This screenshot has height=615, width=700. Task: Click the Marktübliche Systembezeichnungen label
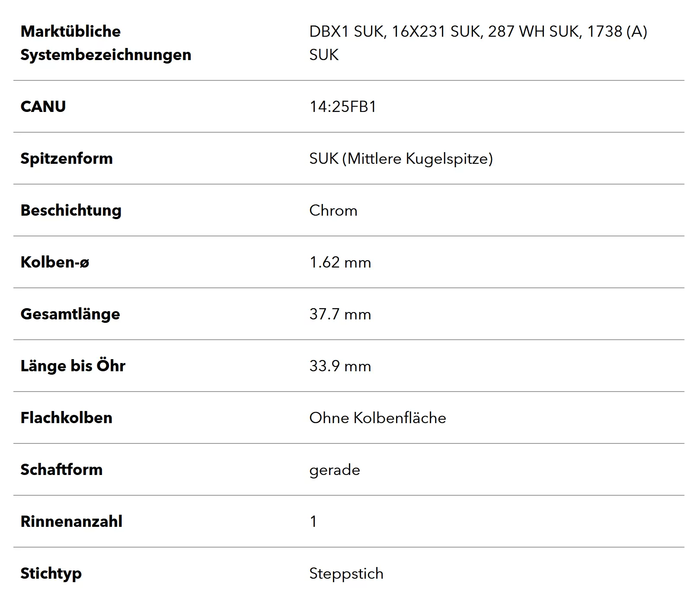106,43
